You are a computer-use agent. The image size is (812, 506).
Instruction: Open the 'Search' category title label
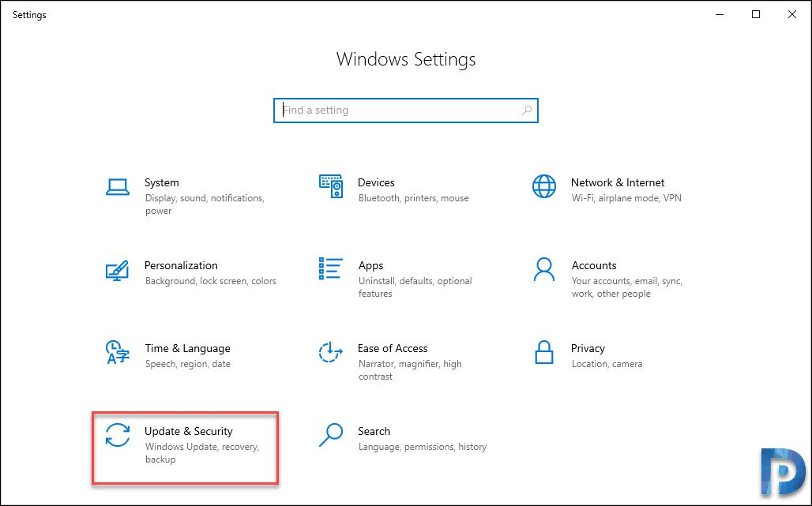(374, 432)
